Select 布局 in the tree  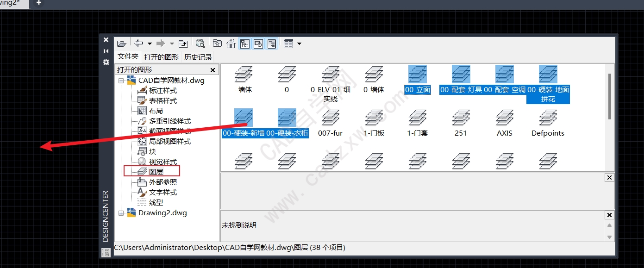(156, 111)
